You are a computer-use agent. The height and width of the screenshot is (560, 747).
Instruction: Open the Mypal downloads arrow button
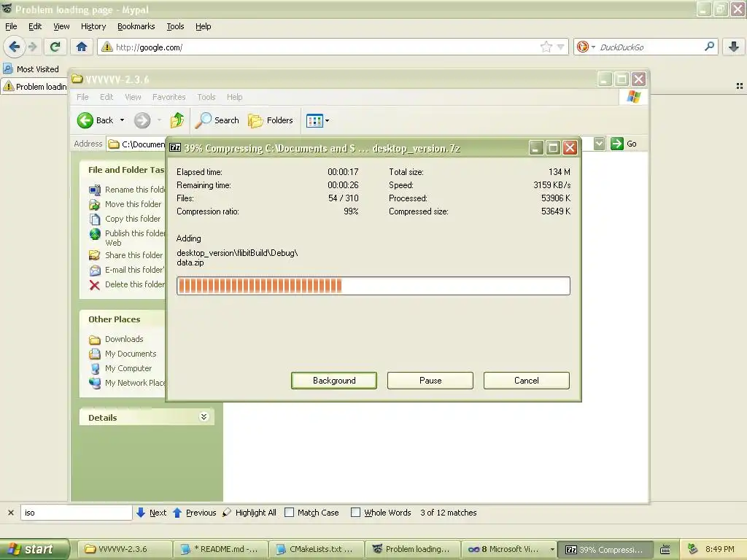[734, 47]
